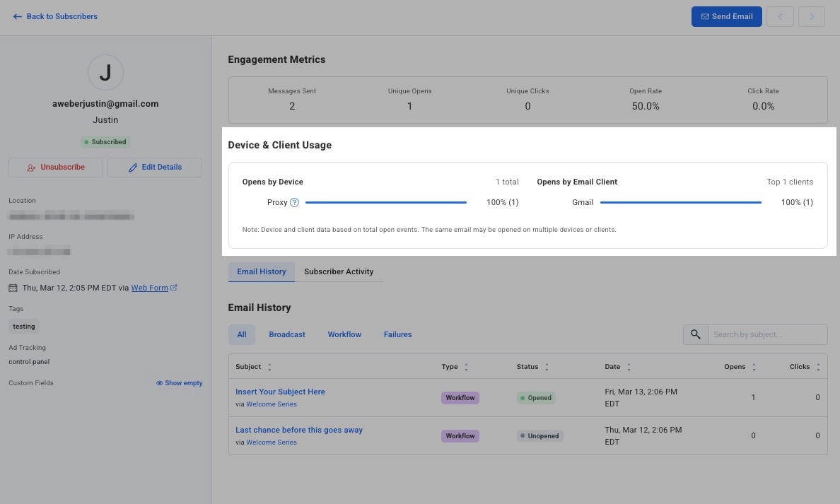This screenshot has width=840, height=504.
Task: Click the search magnifier icon in Email History
Action: point(696,334)
